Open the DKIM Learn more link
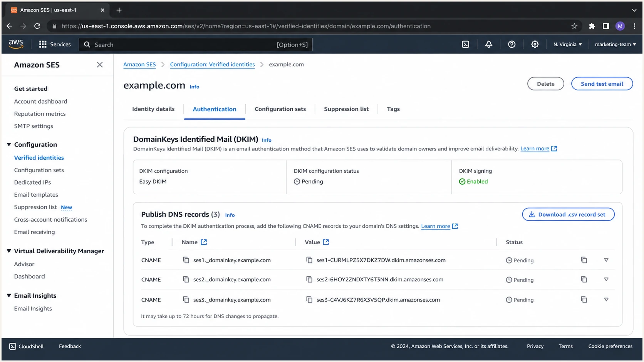The height and width of the screenshot is (362, 644). point(538,148)
